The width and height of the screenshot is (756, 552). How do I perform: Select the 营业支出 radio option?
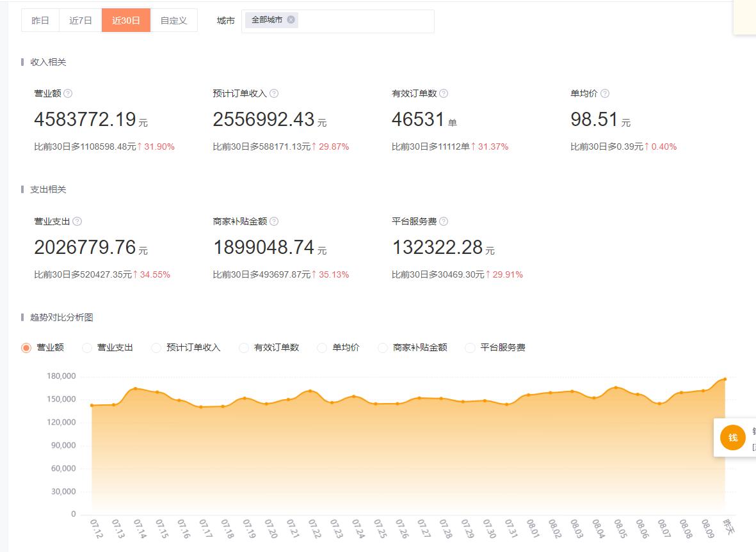pos(87,348)
